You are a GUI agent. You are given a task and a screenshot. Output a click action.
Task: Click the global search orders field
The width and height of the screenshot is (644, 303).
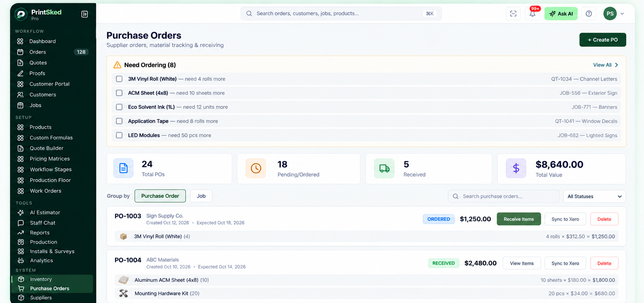click(341, 14)
